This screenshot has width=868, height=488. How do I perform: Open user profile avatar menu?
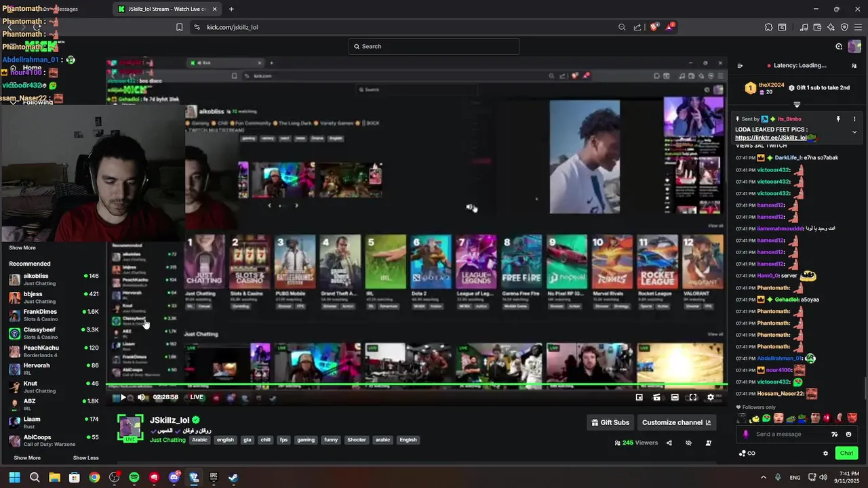(x=854, y=46)
